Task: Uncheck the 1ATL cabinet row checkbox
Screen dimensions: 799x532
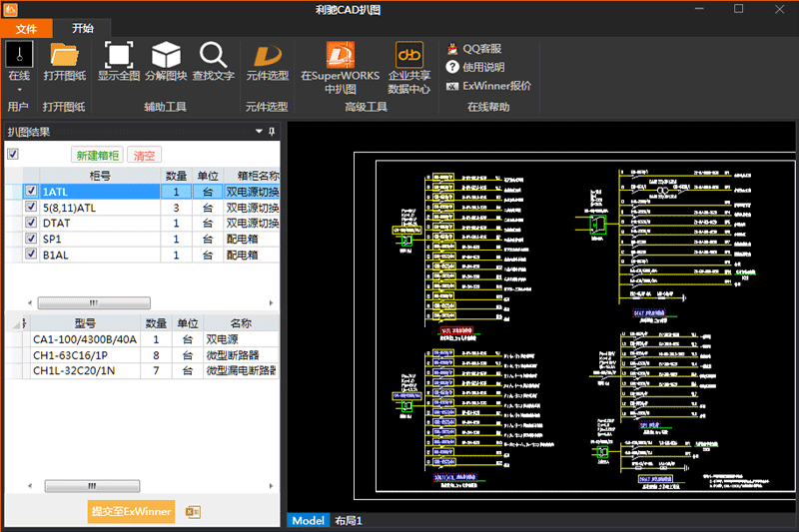Action: coord(31,192)
